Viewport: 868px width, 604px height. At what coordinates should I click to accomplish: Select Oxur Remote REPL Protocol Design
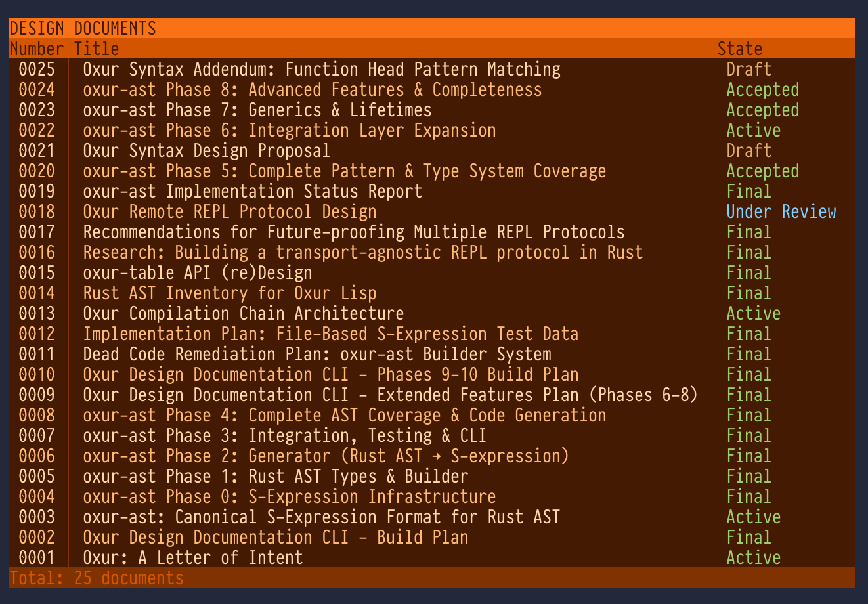coord(230,211)
